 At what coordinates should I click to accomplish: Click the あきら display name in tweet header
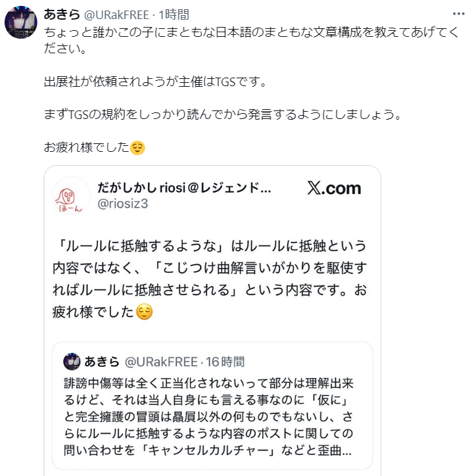[61, 14]
